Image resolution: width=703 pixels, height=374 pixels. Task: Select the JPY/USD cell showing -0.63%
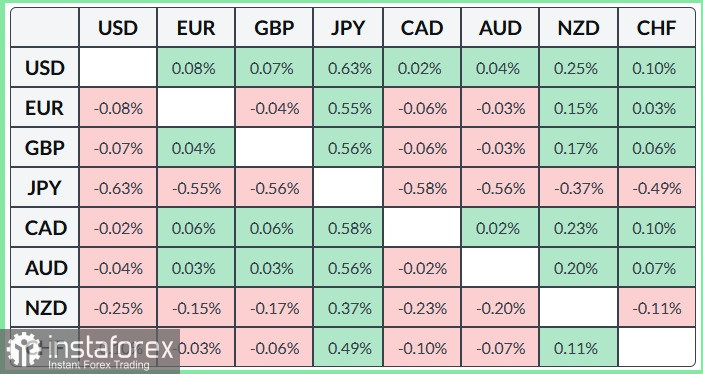coord(118,188)
